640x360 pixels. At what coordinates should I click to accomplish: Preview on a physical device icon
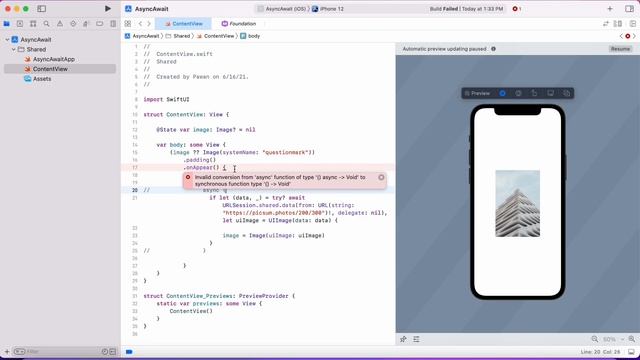pos(551,93)
